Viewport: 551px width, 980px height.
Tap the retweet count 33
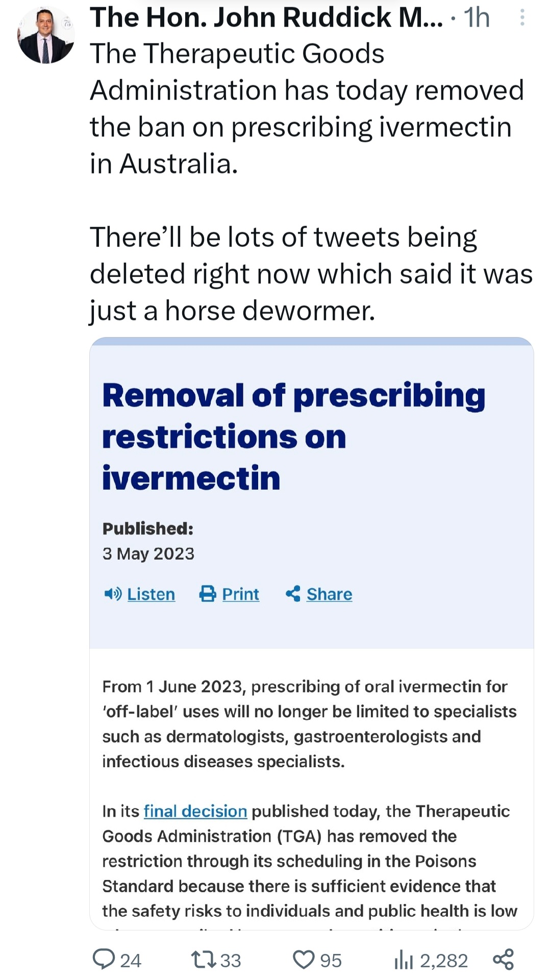tap(231, 960)
